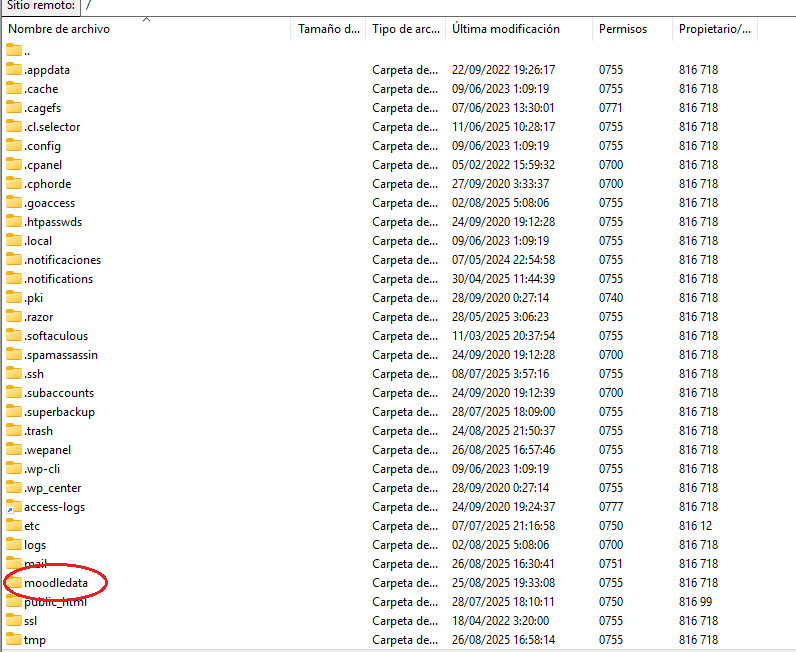Select the etc folder entry
This screenshot has width=796, height=652.
point(32,526)
